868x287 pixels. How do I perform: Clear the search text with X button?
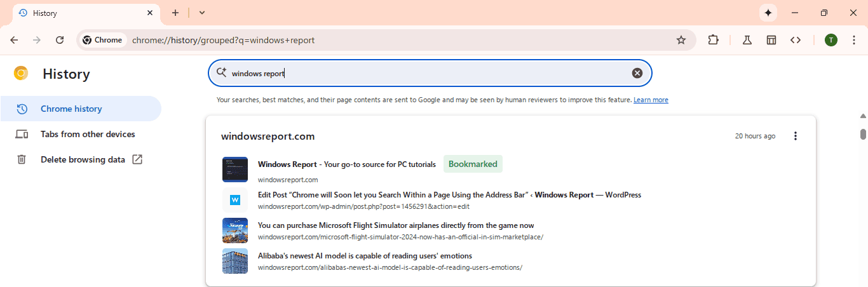click(637, 73)
